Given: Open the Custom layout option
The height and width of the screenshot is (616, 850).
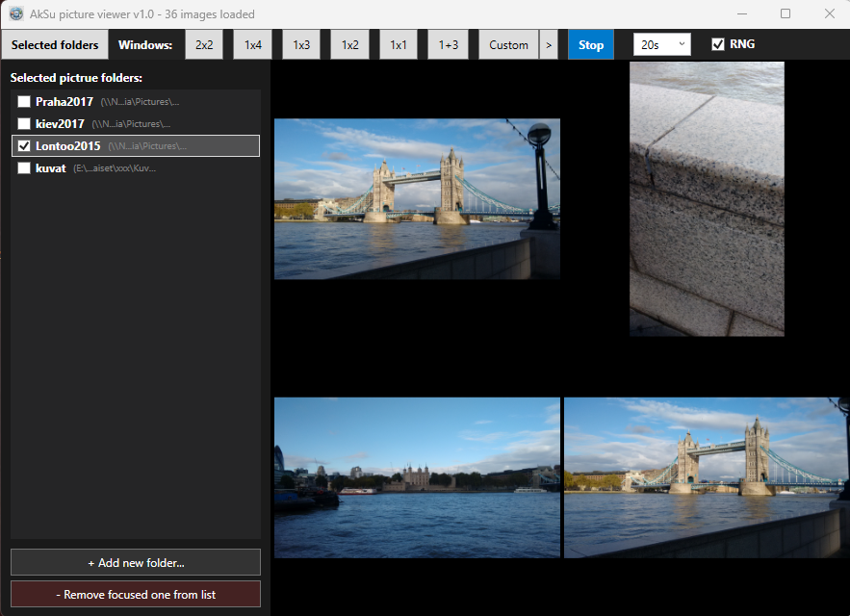Looking at the screenshot, I should [508, 45].
